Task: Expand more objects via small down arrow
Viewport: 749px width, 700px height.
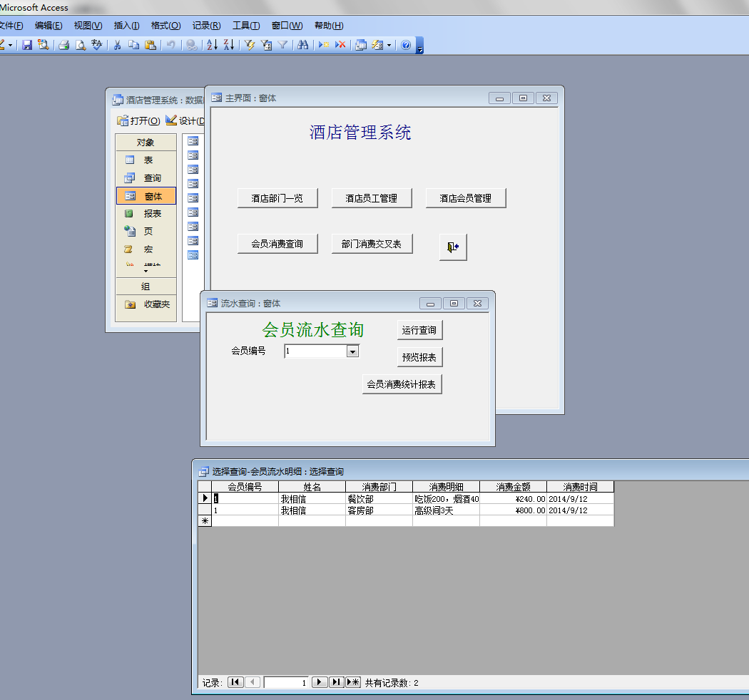Action: [146, 271]
